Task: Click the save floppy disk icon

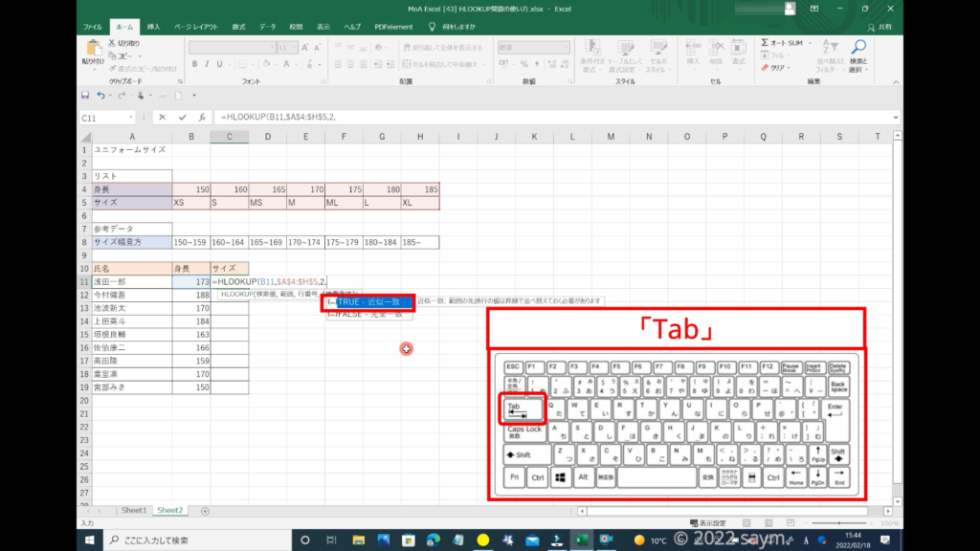Action: [x=85, y=96]
